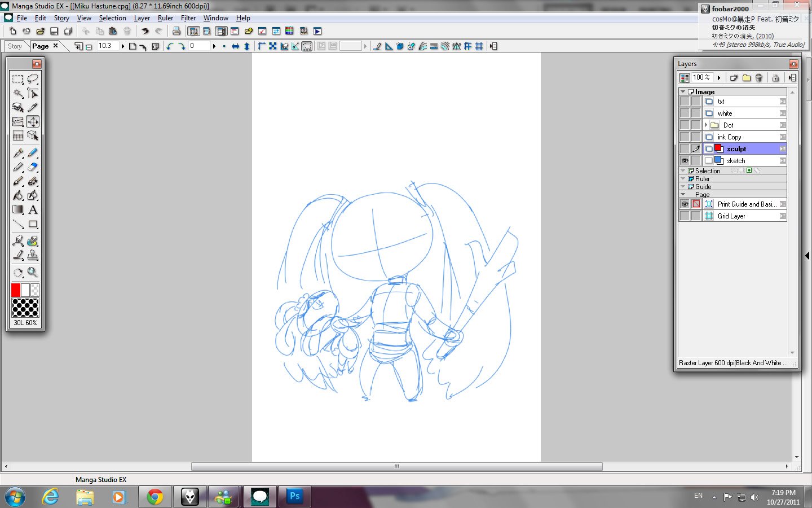Click the white background color swatch
The image size is (812, 508).
point(25,290)
